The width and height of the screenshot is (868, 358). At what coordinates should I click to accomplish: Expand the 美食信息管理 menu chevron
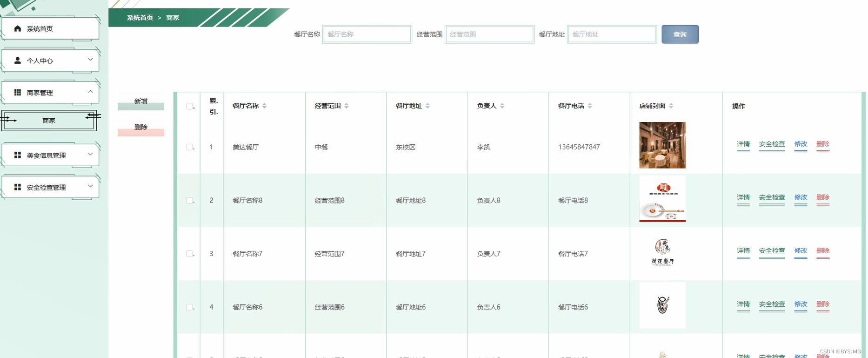[x=90, y=154]
